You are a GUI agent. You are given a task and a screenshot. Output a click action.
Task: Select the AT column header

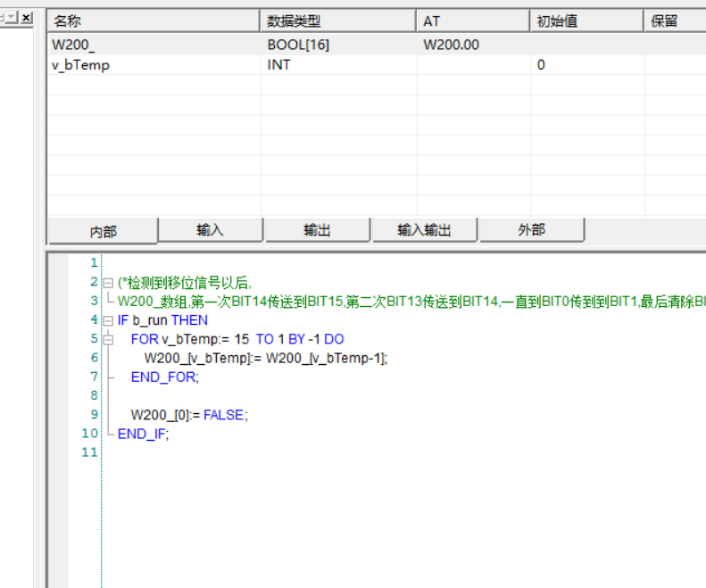click(x=472, y=21)
